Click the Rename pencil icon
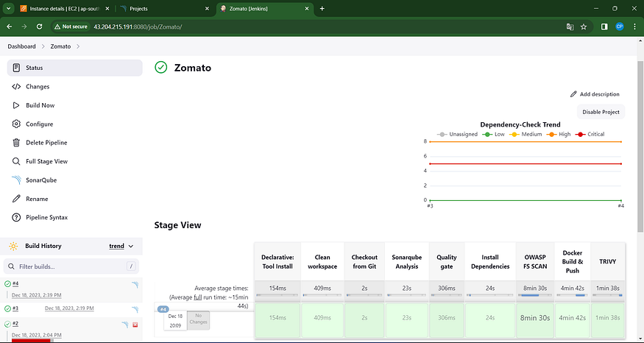The width and height of the screenshot is (644, 343). tap(16, 199)
